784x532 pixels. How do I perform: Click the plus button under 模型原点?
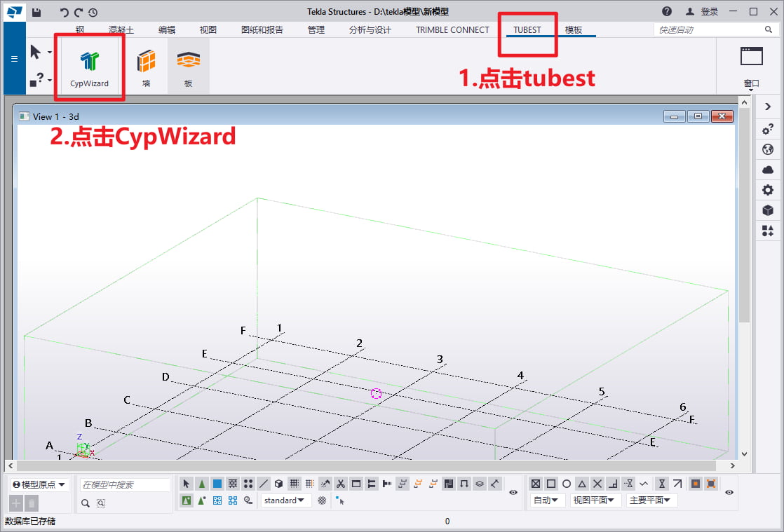coord(16,503)
